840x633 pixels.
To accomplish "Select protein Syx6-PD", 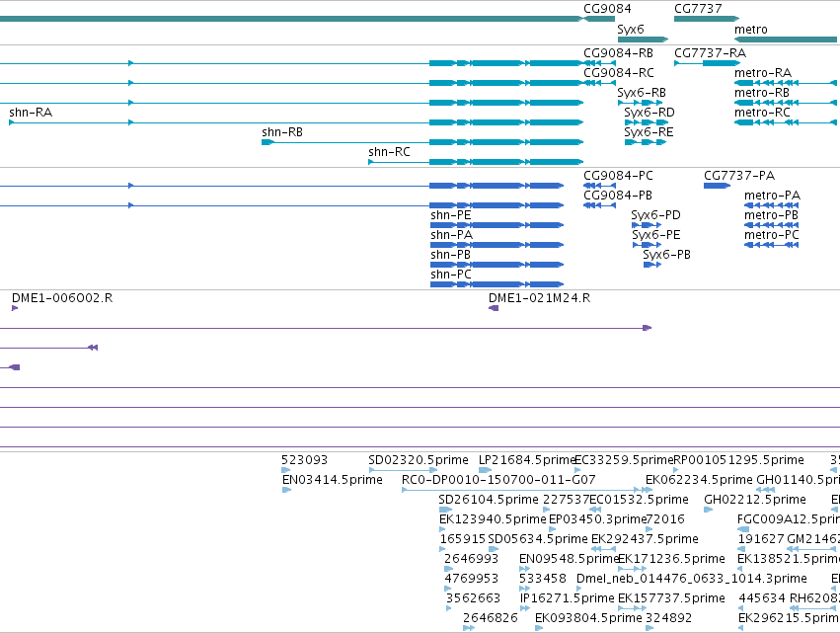I will (647, 226).
